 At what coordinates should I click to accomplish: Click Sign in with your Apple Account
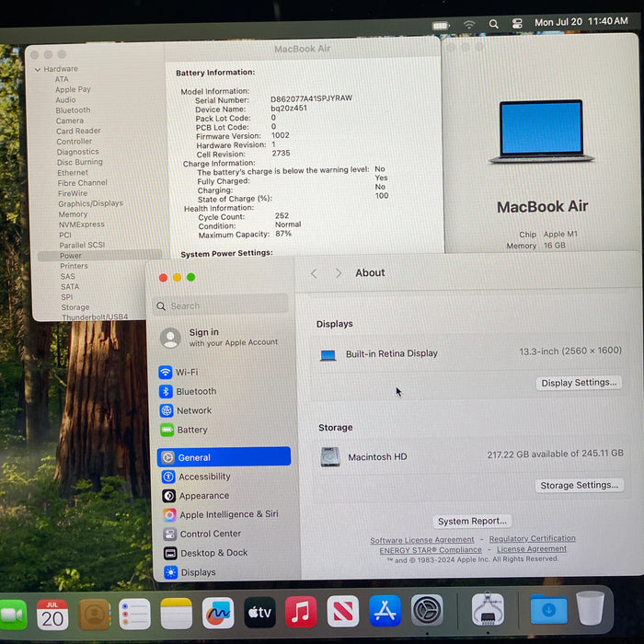pos(220,337)
